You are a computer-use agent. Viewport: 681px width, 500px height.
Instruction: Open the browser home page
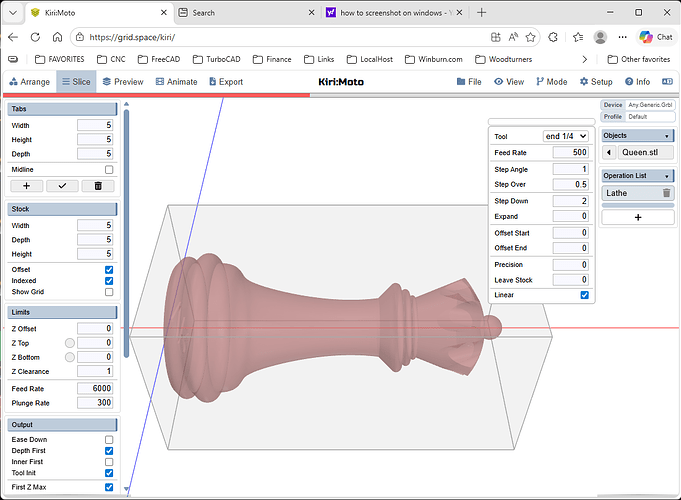(x=57, y=37)
